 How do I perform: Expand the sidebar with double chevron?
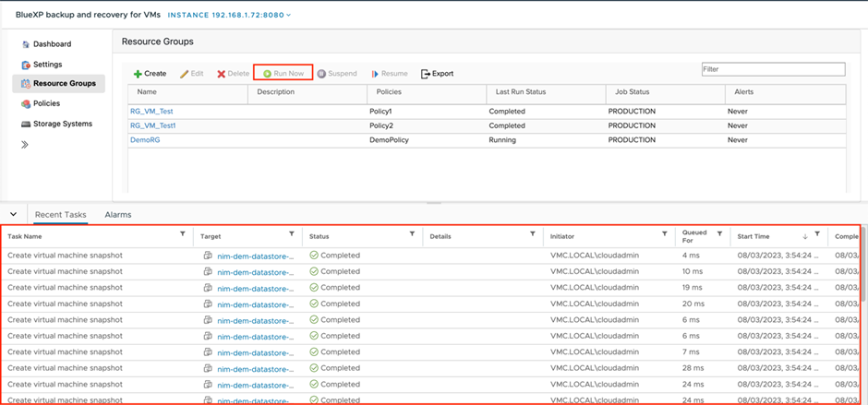pos(25,145)
